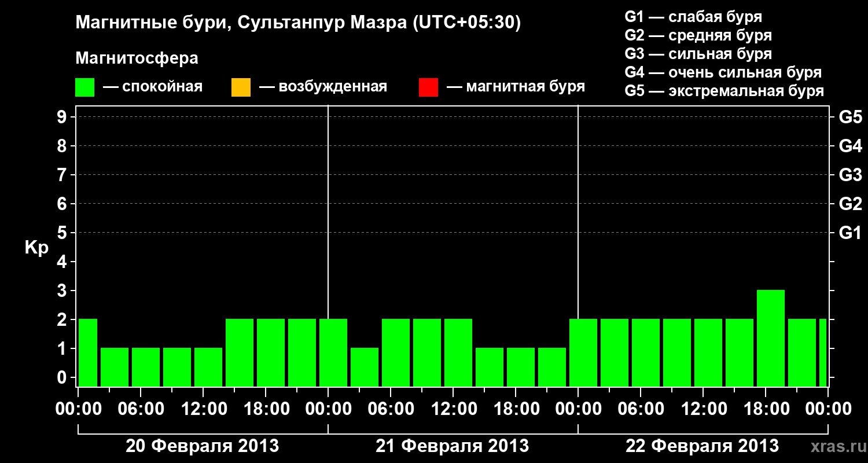
Task: Click the 06:00 label above 20 Февраля
Action: point(141,409)
